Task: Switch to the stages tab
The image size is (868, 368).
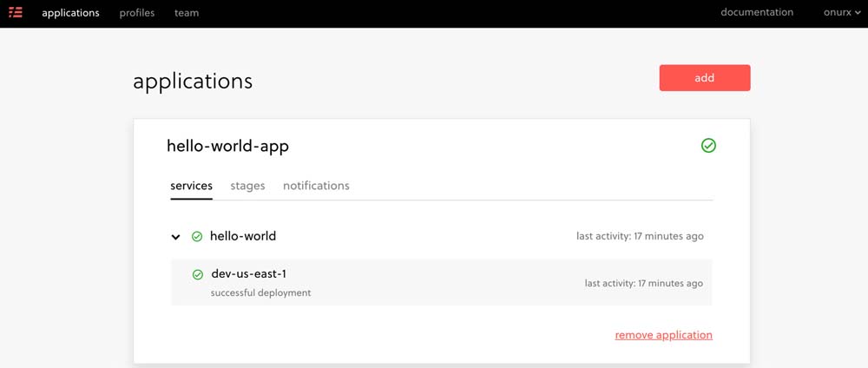Action: point(247,186)
